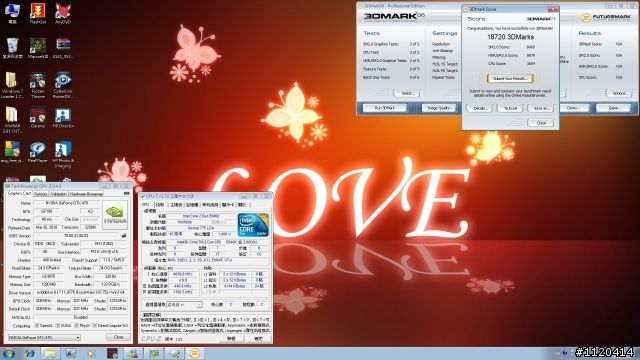Click the 'Socket 775 LGA' package field in CPU-Z
This screenshot has width=640, height=360.
click(201, 228)
